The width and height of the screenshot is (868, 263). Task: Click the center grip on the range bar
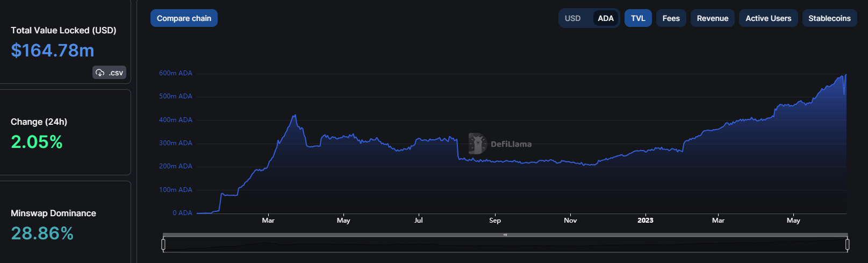pyautogui.click(x=505, y=235)
